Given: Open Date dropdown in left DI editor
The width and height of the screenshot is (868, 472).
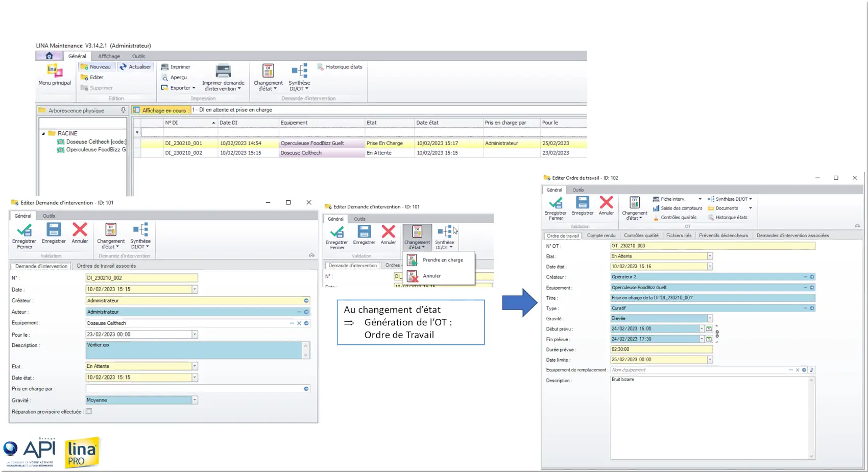Looking at the screenshot, I should coord(195,290).
